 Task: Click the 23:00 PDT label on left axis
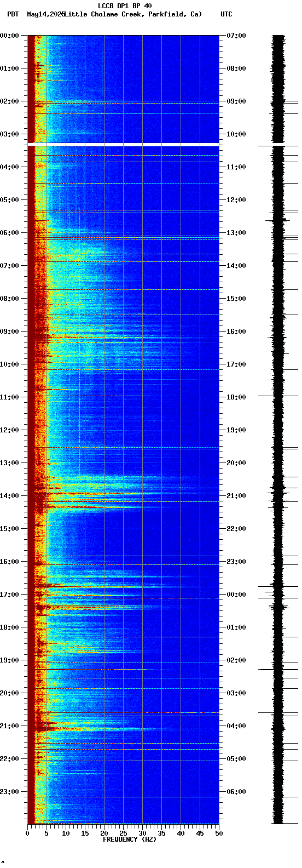click(x=9, y=792)
